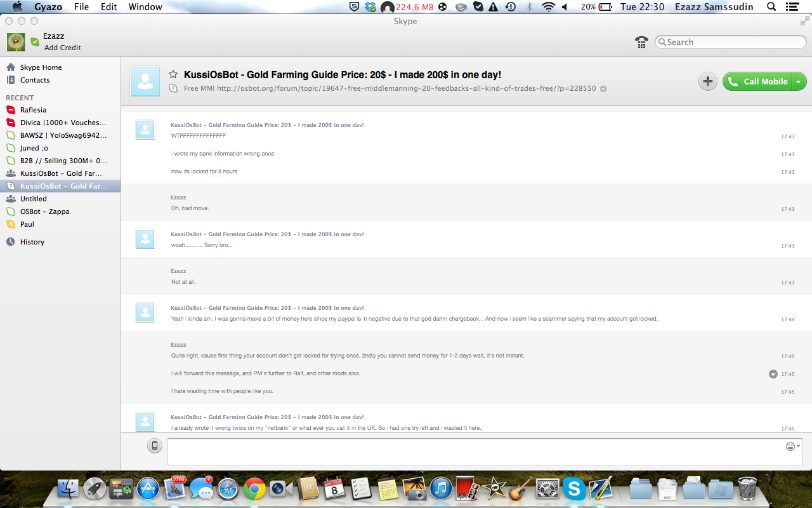Click the Bluetooth icon in menu bar

[x=530, y=7]
